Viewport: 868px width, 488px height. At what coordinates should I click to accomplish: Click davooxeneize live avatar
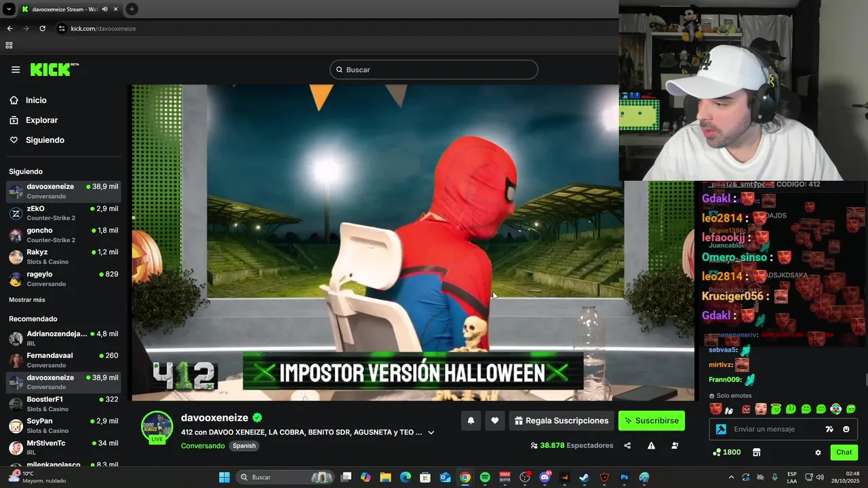click(157, 428)
